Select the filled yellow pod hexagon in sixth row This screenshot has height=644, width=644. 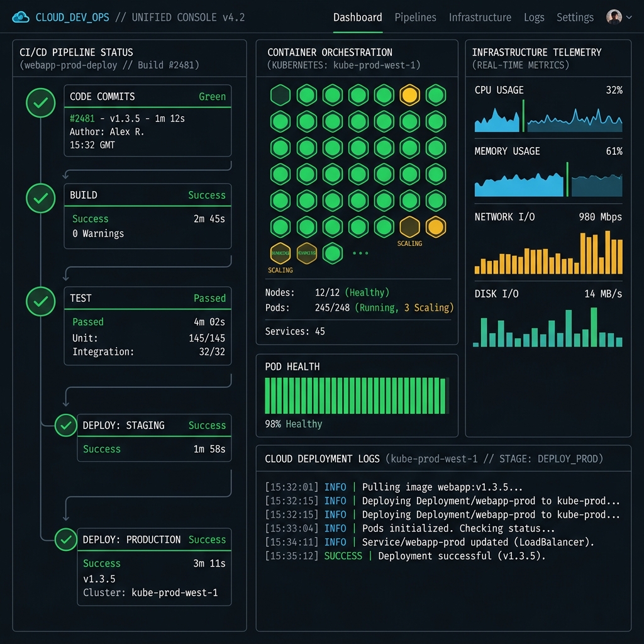(436, 226)
